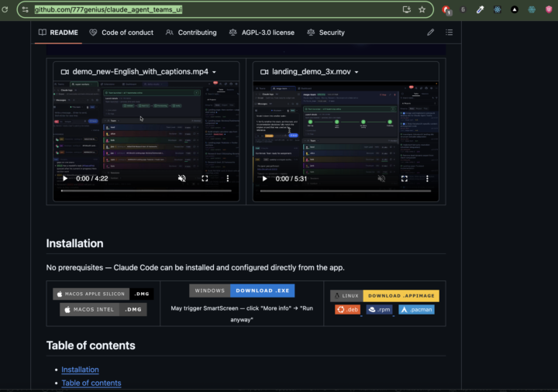Open the black circular triangle extension icon
Viewport: 558px width, 392px height.
[515, 9]
